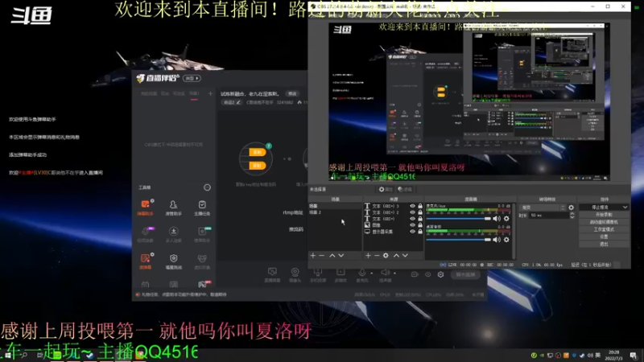Viewport: 644px width, 362px height.
Task: Move scene up with the up arrow in OBS
Action: (332, 256)
